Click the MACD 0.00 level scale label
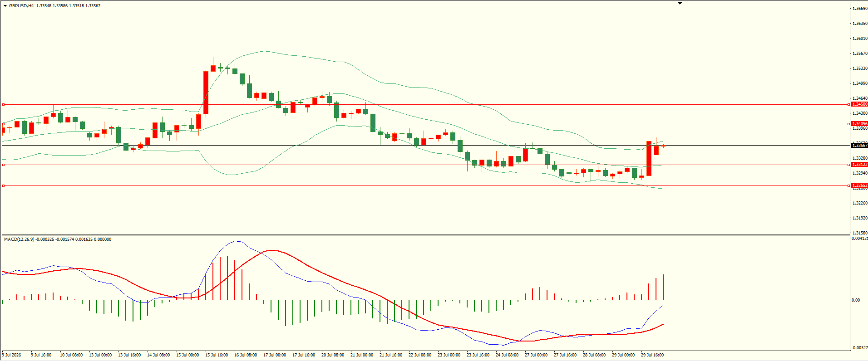 tap(856, 300)
